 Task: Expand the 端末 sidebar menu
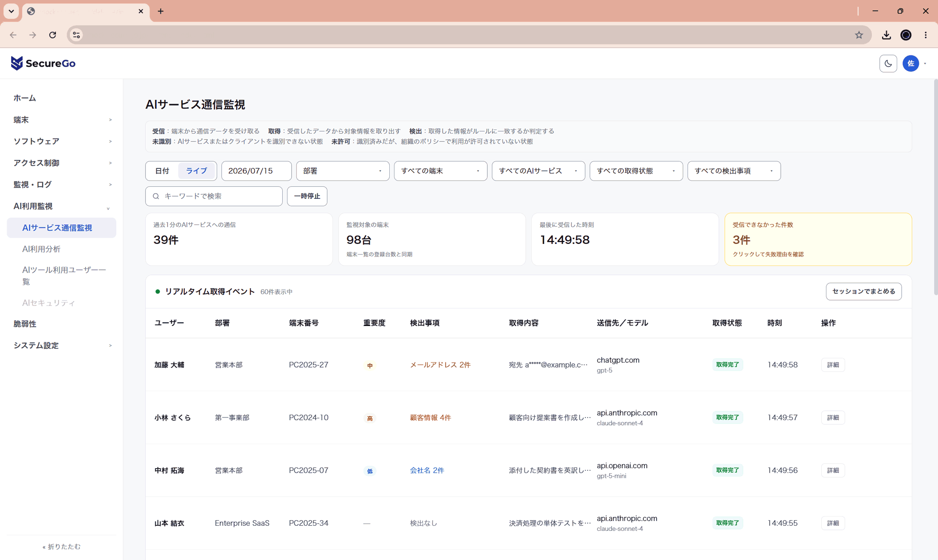[61, 120]
